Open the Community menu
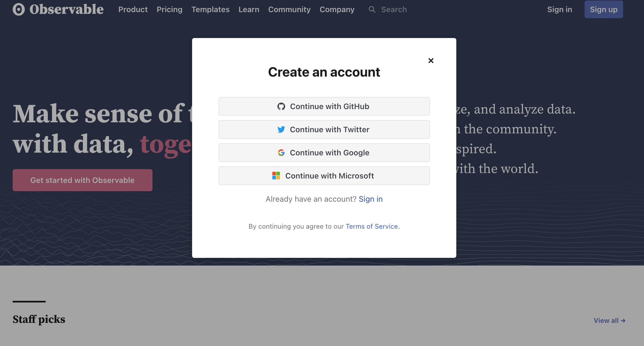This screenshot has width=644, height=346. click(289, 10)
